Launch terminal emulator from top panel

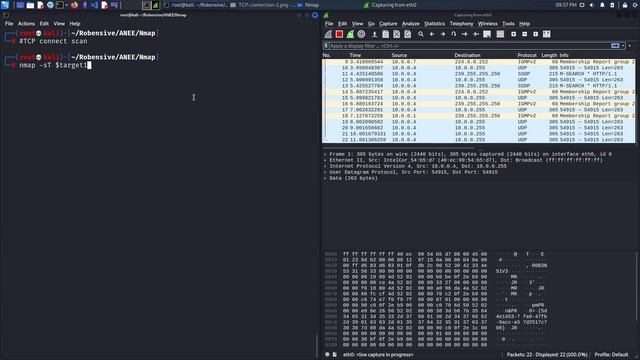(x=60, y=5)
